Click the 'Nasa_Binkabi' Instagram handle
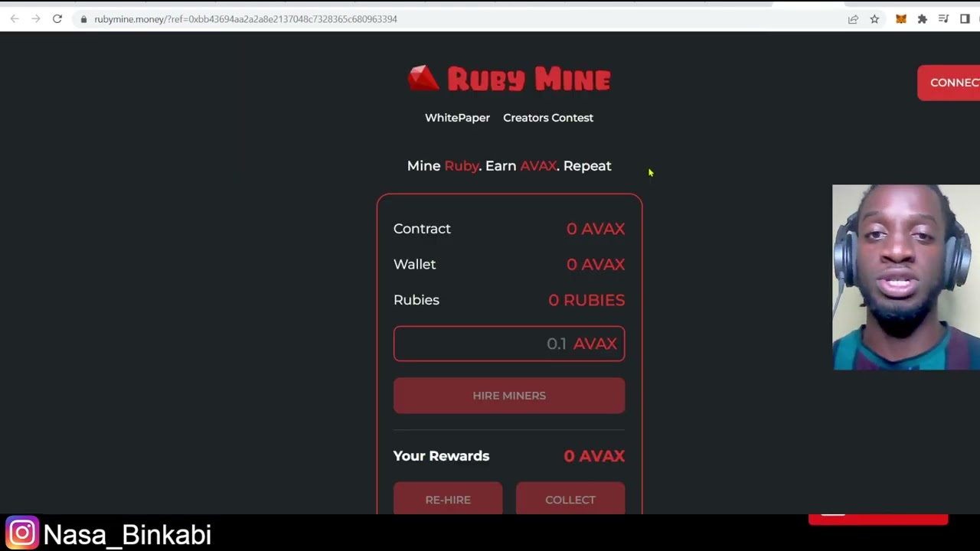The height and width of the screenshot is (551, 980). point(127,535)
